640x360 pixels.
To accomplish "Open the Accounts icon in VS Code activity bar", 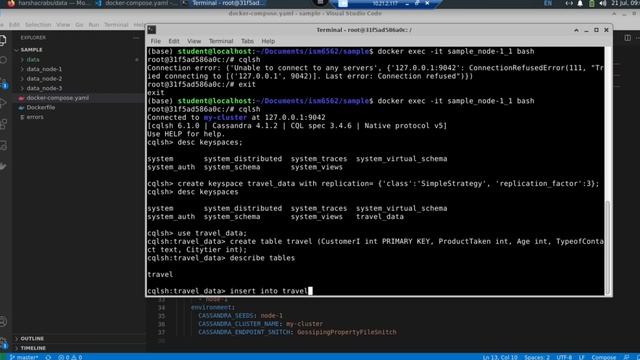I will pyautogui.click(x=3, y=322).
